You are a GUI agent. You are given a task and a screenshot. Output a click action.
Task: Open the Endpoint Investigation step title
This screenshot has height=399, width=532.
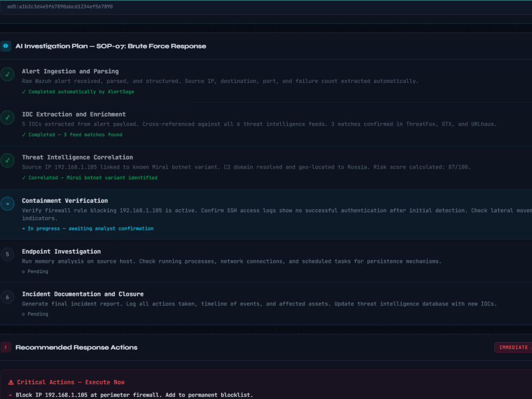(61, 252)
